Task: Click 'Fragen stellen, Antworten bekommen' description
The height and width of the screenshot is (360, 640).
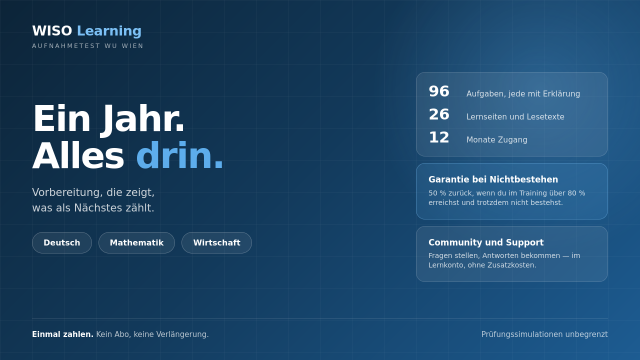Action: tap(504, 260)
